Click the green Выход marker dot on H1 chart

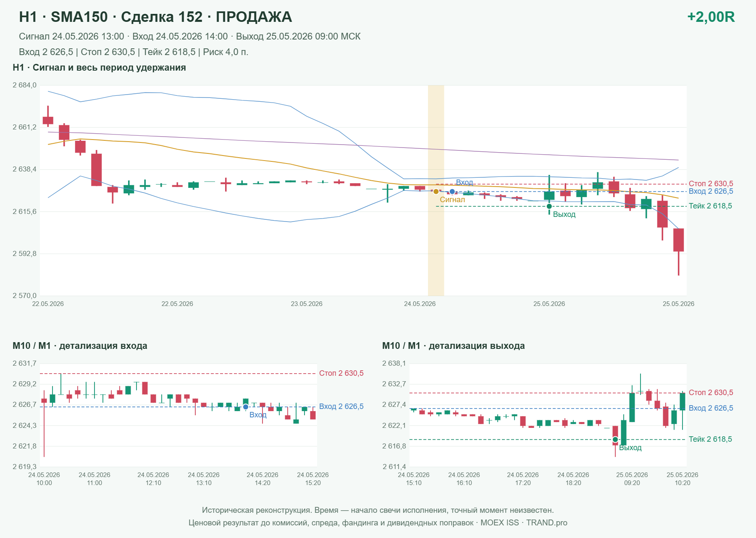click(x=549, y=206)
